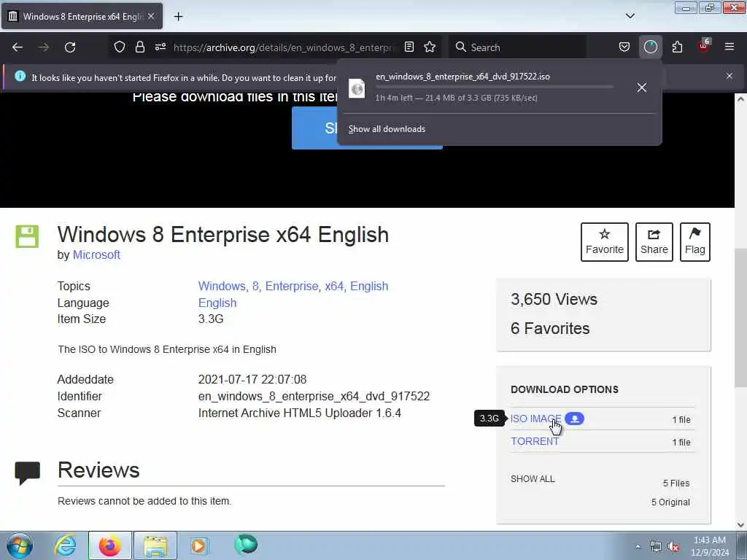The image size is (747, 560).
Task: Open the Microsoft creator link
Action: 96,254
